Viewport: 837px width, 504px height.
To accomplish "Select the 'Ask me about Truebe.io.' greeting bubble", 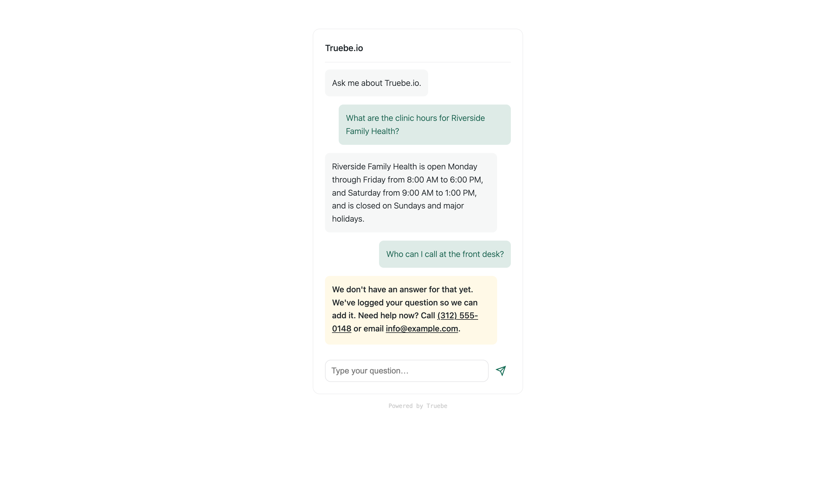I will 376,83.
